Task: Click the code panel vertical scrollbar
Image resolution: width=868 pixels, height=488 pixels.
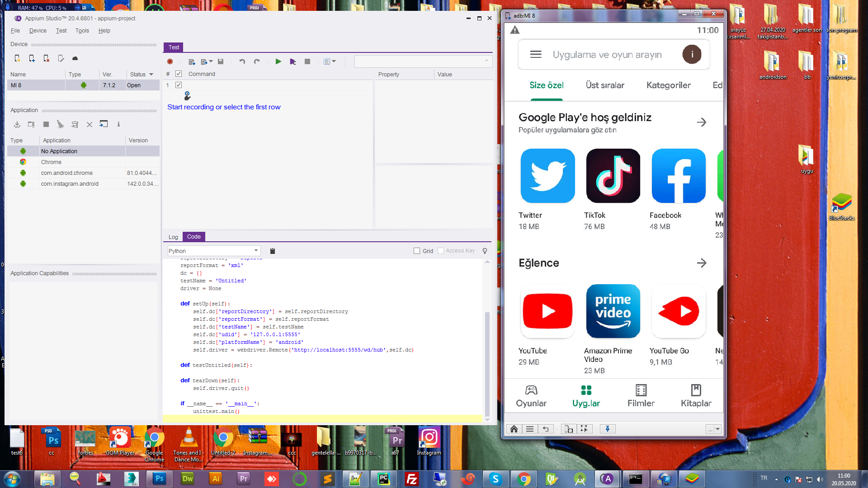Action: coord(487,341)
